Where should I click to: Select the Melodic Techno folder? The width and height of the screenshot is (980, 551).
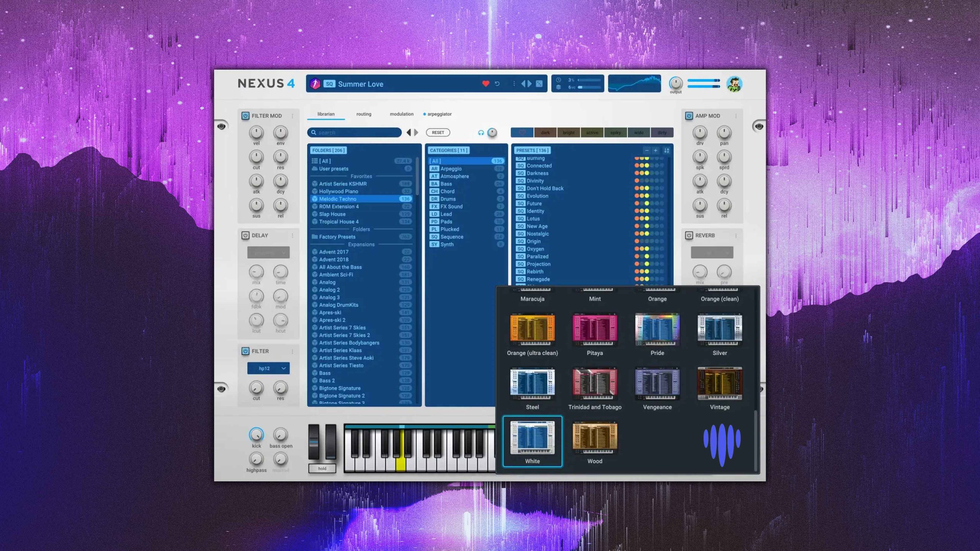point(362,199)
